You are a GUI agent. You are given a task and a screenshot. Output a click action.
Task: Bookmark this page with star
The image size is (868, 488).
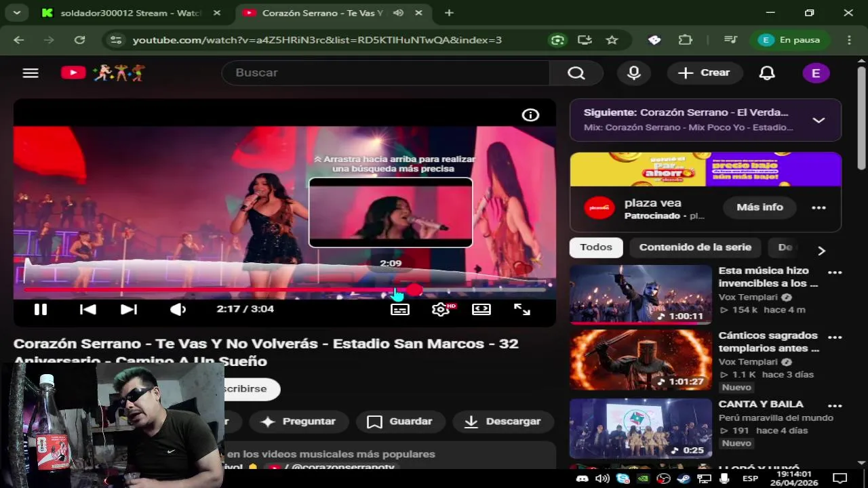point(612,40)
